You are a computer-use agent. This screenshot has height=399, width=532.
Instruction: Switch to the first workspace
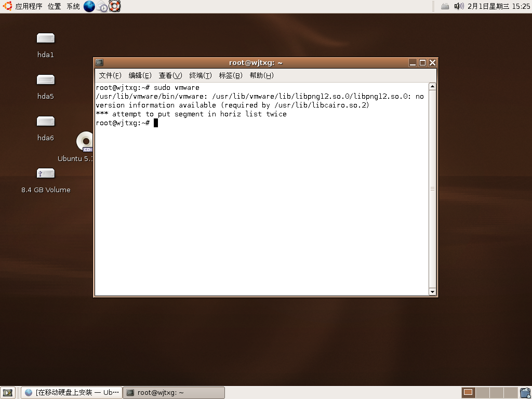pyautogui.click(x=468, y=393)
